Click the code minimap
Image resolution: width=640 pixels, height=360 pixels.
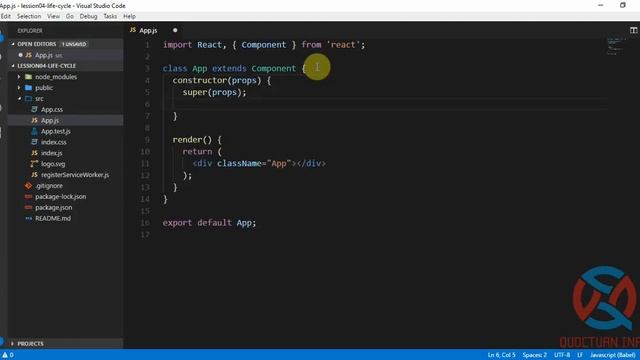click(x=616, y=46)
